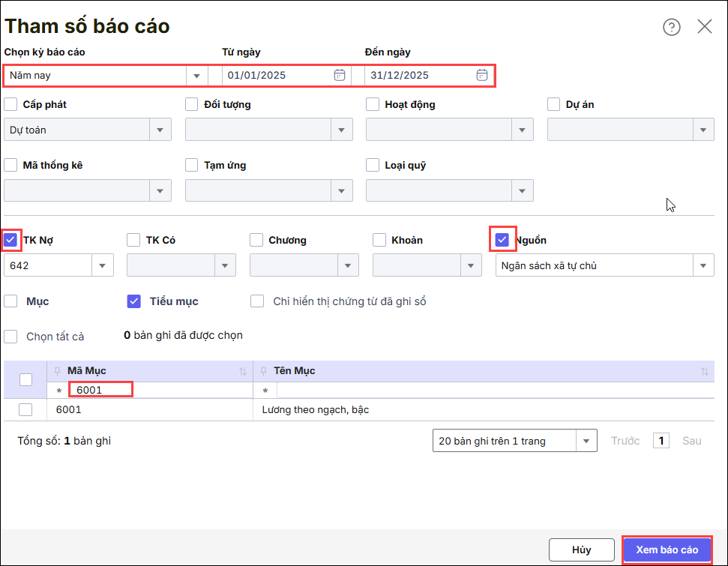The image size is (728, 566).
Task: Open the Nguồn dropdown list
Action: click(x=703, y=265)
